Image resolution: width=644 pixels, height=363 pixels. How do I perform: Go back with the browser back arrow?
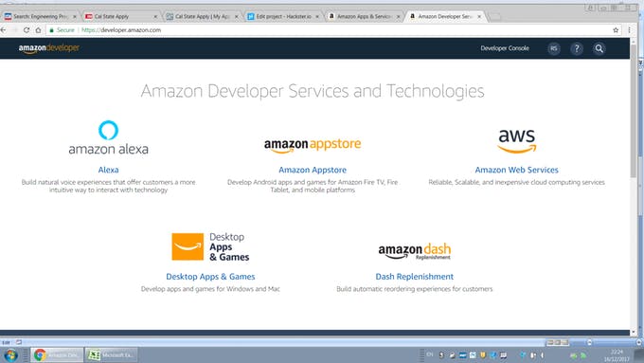4,30
